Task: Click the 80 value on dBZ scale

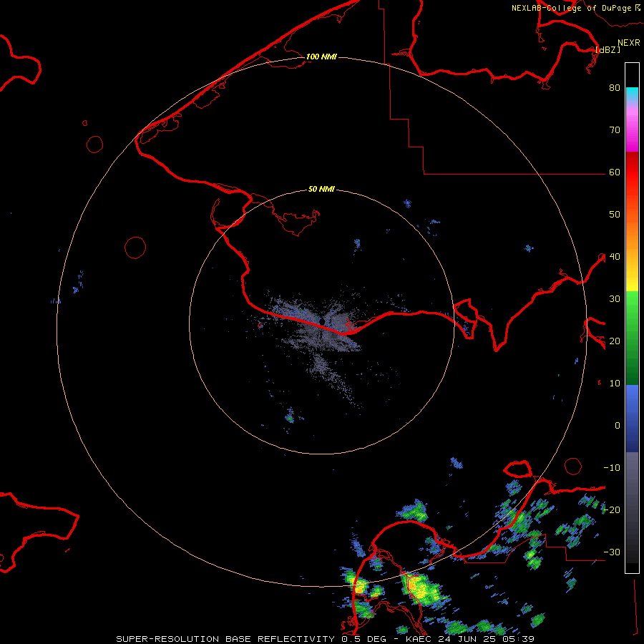Action: [x=615, y=87]
